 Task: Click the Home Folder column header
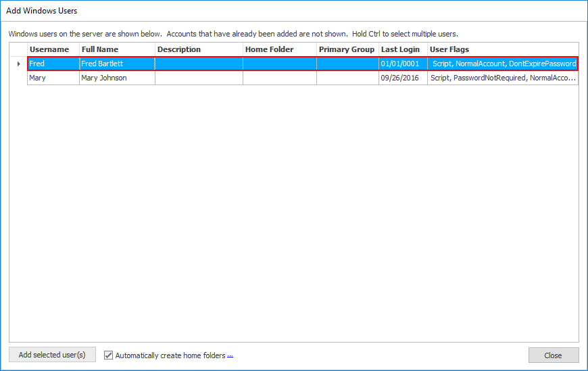[x=269, y=49]
